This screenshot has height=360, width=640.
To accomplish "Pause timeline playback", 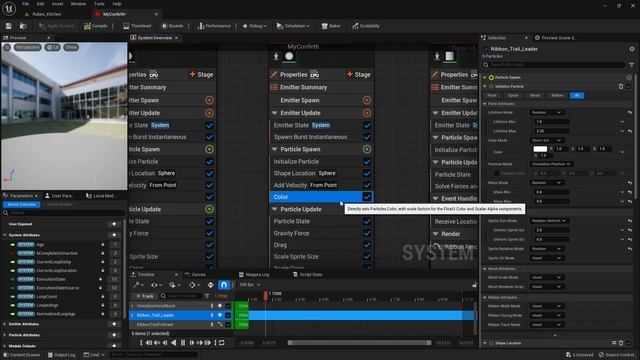I will (183, 342).
